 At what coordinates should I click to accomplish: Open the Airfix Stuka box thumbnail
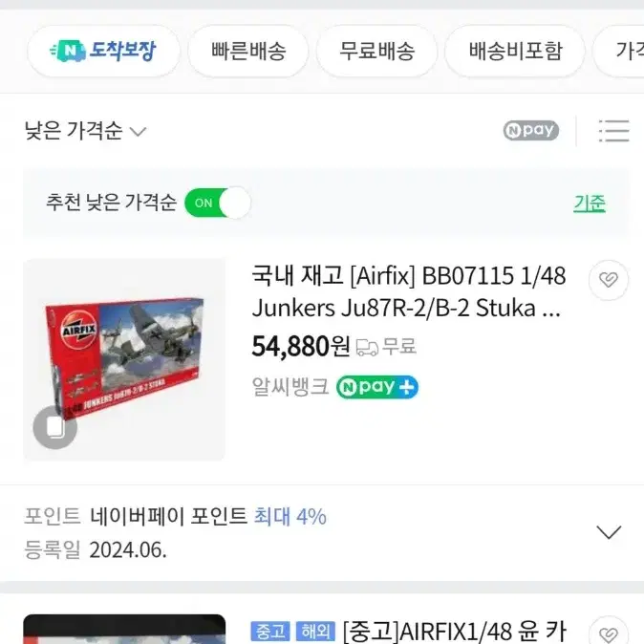click(x=124, y=359)
